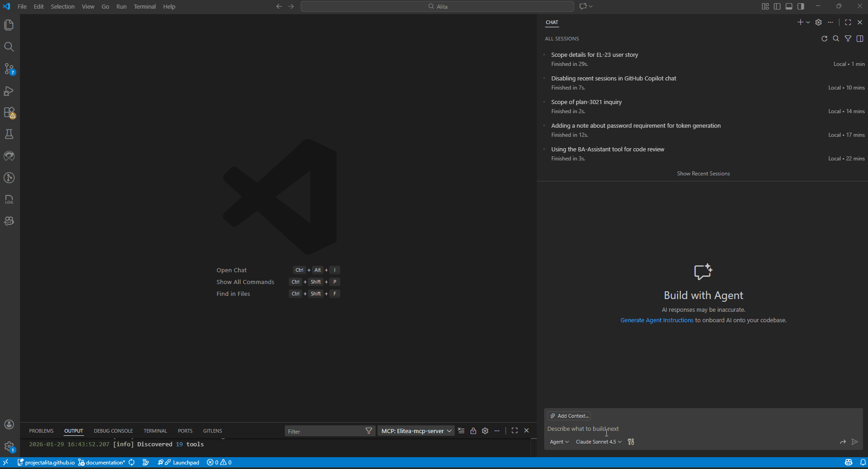Open Run and Debug view

pos(9,91)
